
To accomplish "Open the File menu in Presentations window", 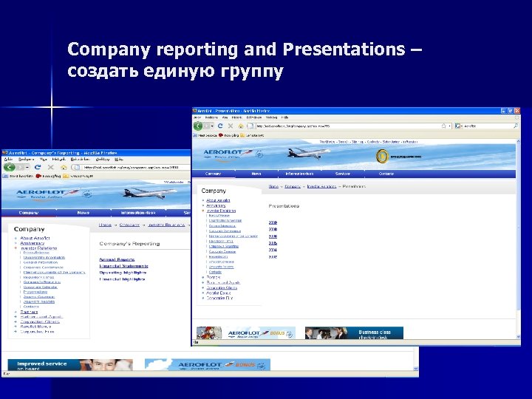I will [x=197, y=117].
